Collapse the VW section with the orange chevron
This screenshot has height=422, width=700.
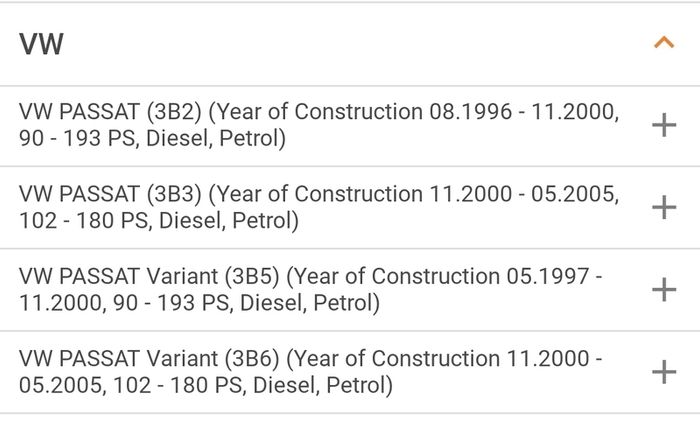pos(664,43)
